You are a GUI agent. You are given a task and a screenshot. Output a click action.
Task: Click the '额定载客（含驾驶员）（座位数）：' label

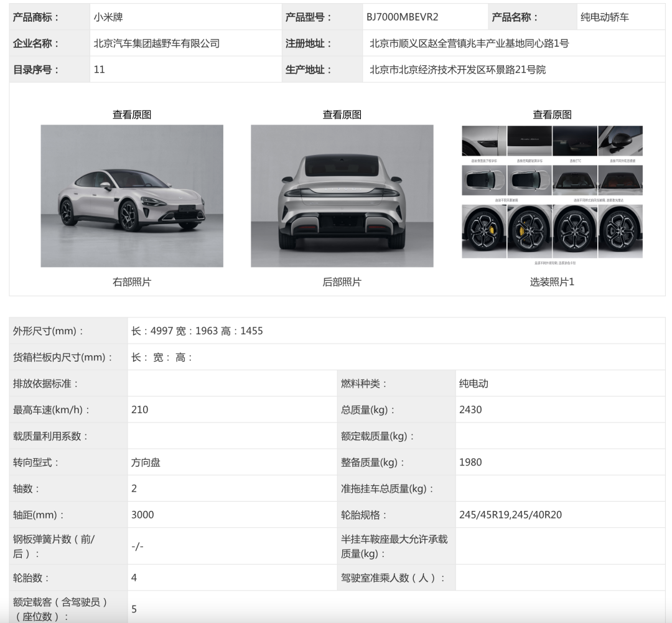[60, 609]
